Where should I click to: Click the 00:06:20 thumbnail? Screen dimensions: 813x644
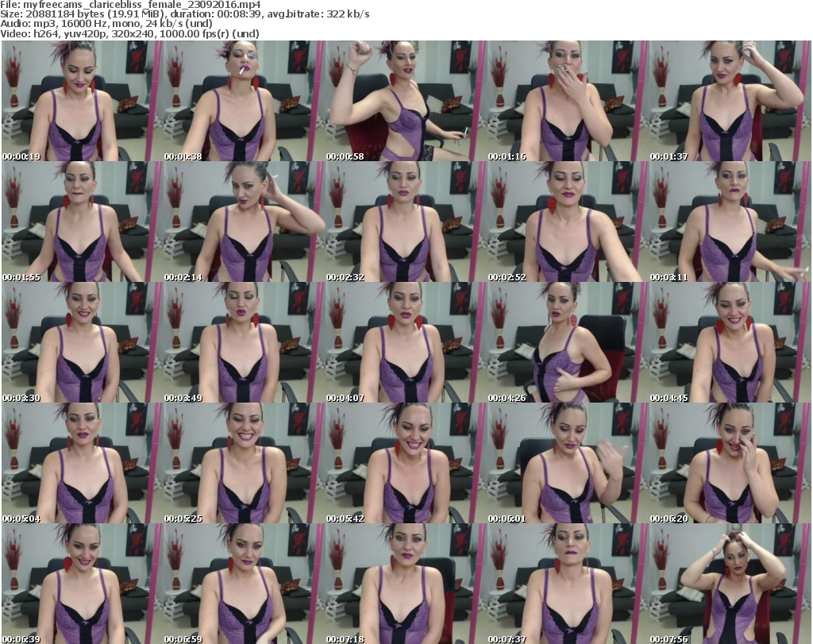(x=730, y=463)
